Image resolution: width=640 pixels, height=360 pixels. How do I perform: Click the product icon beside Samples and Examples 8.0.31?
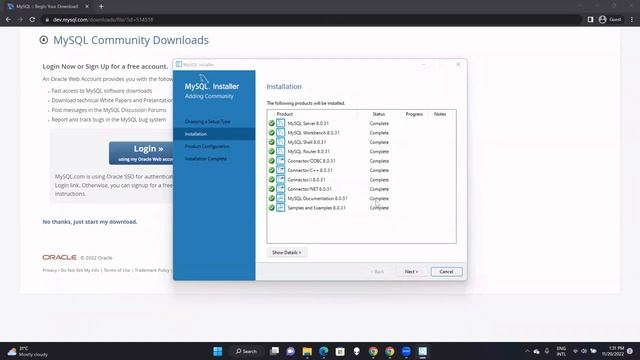[280, 208]
